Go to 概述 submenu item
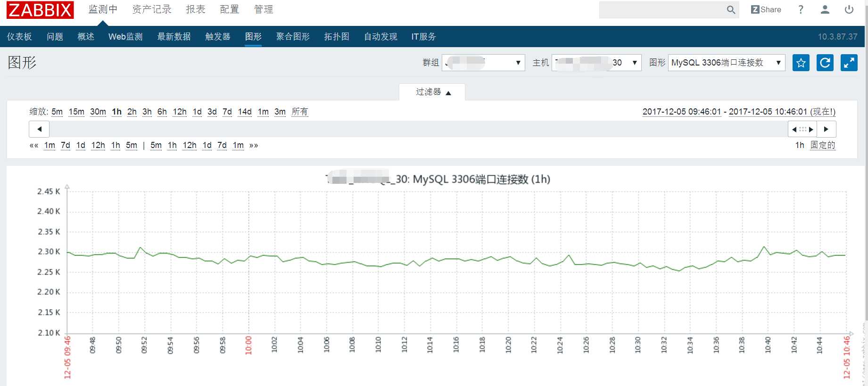The width and height of the screenshot is (868, 386). click(86, 37)
